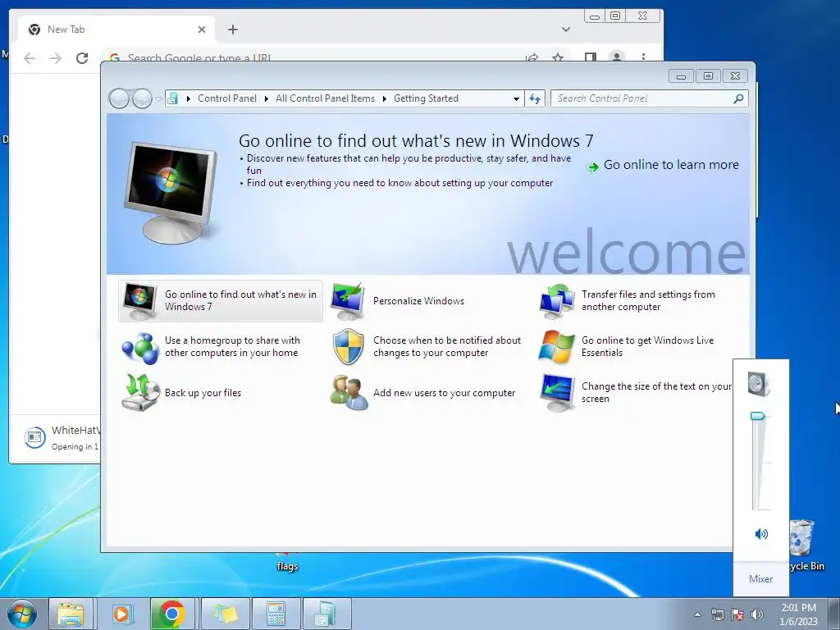
Task: Click the Transfer files and settings icon
Action: click(557, 301)
